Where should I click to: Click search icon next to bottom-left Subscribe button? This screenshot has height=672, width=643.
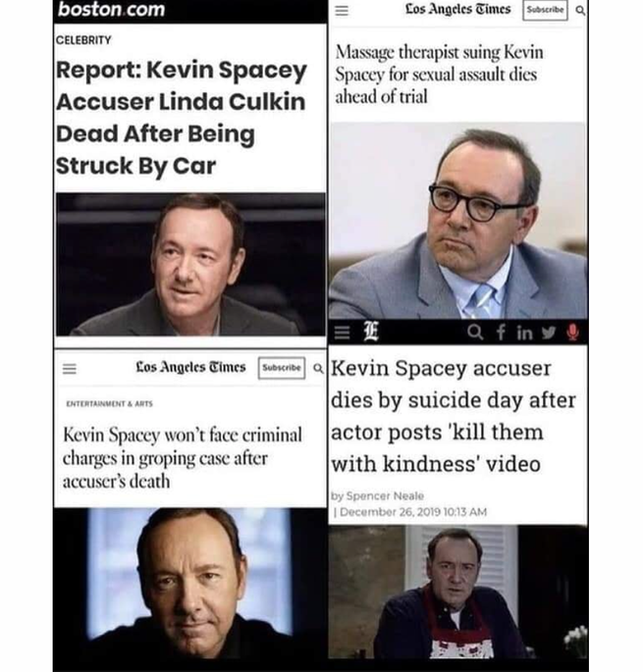coord(318,368)
